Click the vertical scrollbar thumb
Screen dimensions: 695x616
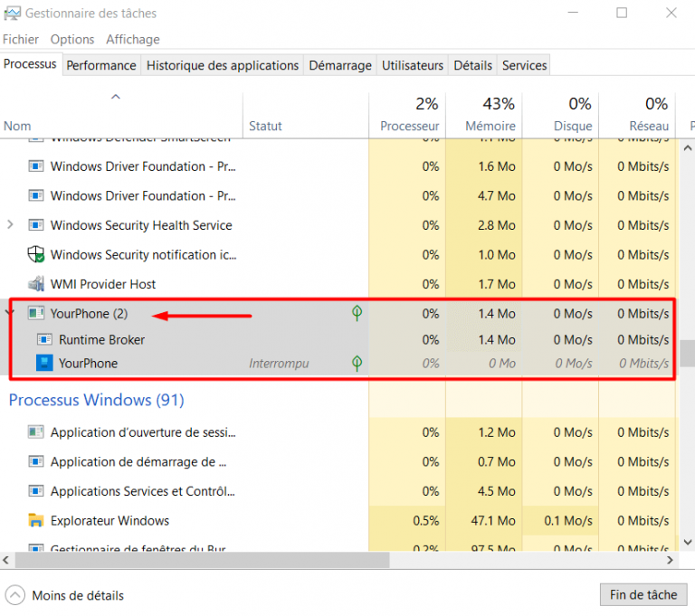(x=688, y=353)
